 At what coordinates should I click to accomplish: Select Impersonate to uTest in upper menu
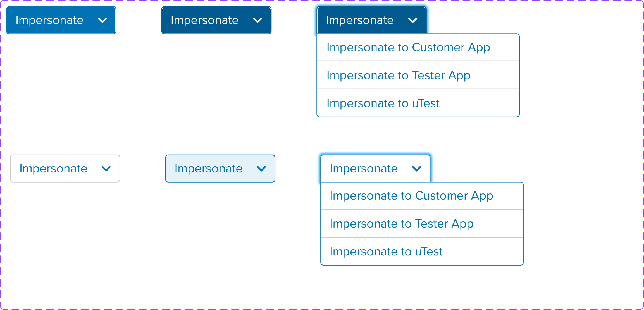418,103
